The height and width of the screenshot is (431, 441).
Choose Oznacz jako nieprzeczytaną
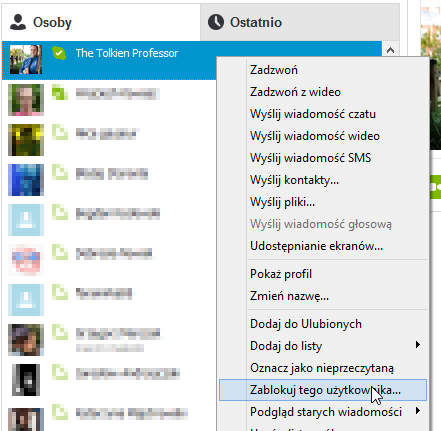(323, 368)
